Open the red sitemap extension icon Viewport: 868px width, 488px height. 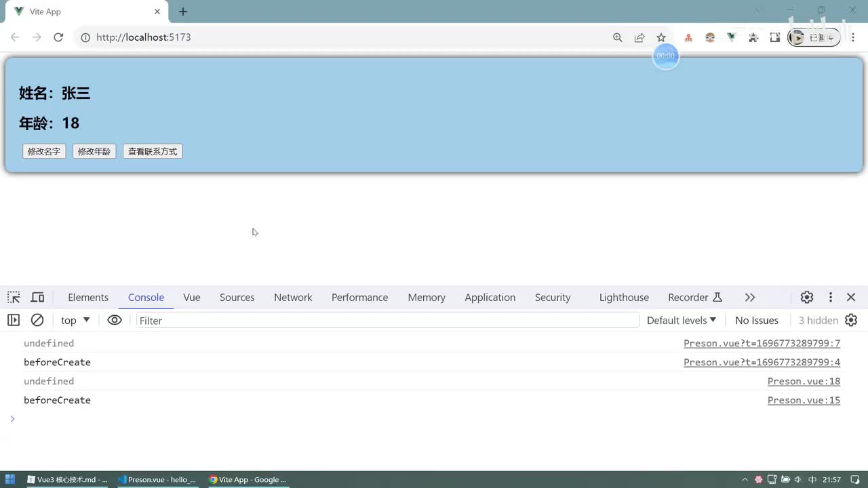tap(688, 37)
